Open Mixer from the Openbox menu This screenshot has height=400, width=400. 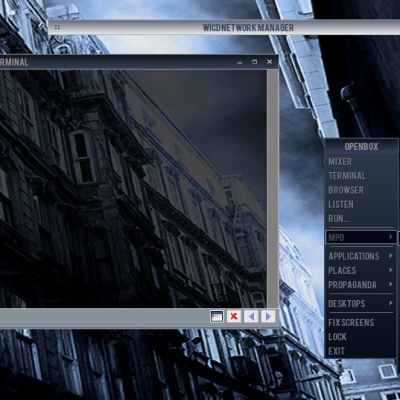[361, 162]
